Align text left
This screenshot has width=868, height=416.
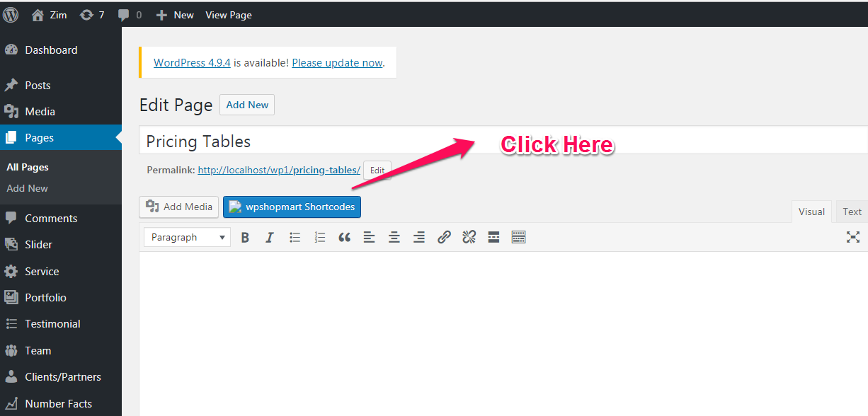coord(369,238)
